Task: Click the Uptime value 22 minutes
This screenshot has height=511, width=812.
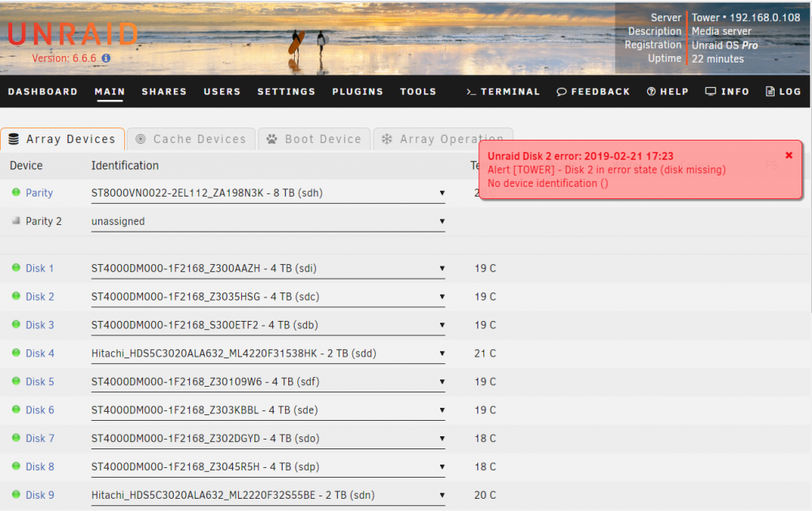Action: [718, 58]
